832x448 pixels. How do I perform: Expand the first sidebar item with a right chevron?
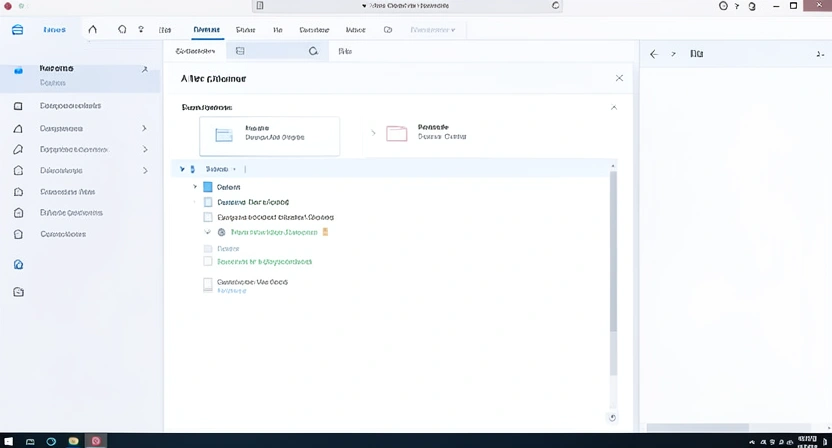(x=144, y=128)
